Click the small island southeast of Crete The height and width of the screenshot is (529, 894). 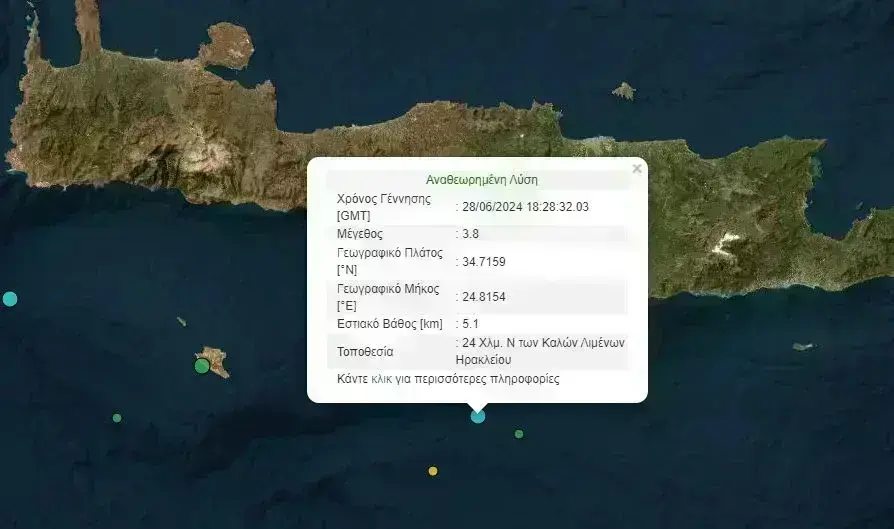(x=804, y=347)
